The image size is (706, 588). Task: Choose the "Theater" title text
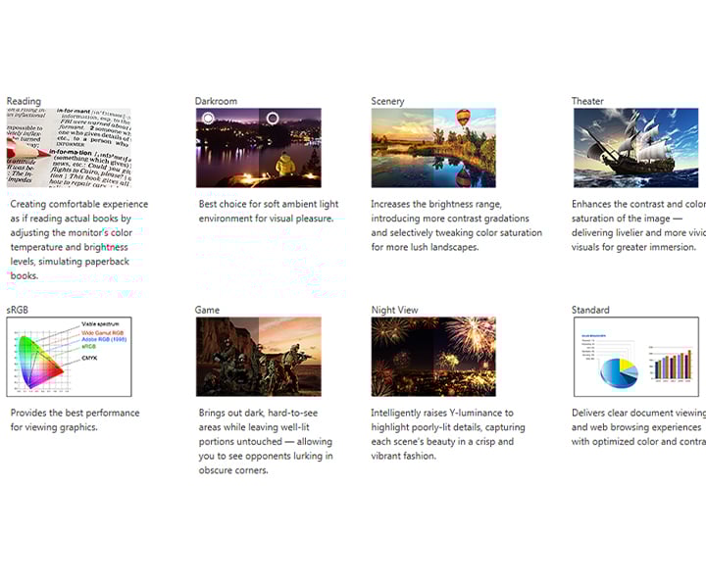(588, 101)
